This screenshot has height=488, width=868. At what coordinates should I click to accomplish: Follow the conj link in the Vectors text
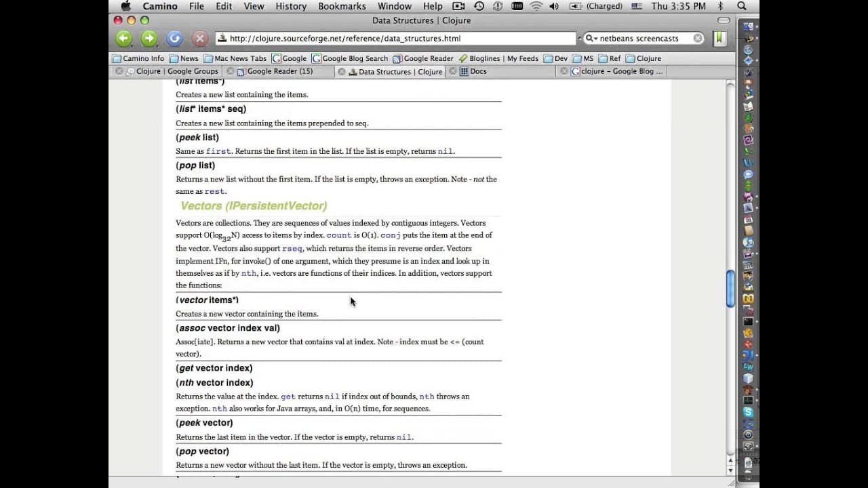pos(391,235)
